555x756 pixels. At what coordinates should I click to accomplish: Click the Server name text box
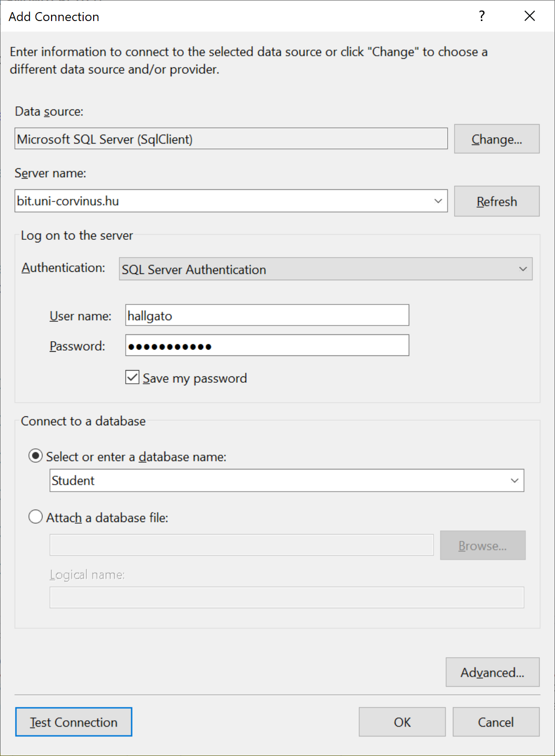pyautogui.click(x=221, y=201)
